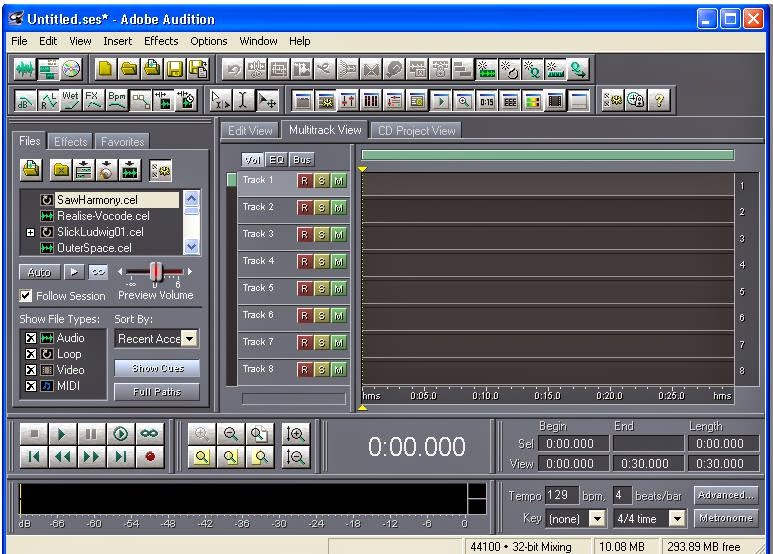Expand the SlickLudwig01.cel tree item

(x=31, y=232)
